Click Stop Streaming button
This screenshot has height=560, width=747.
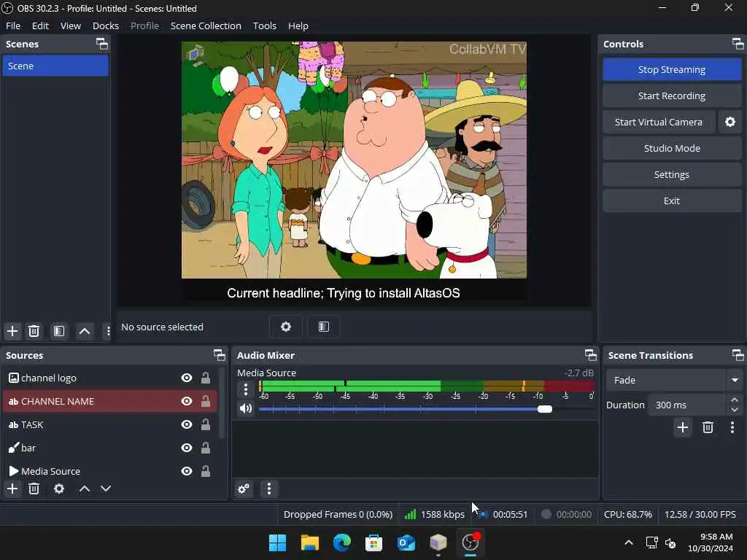(x=672, y=69)
